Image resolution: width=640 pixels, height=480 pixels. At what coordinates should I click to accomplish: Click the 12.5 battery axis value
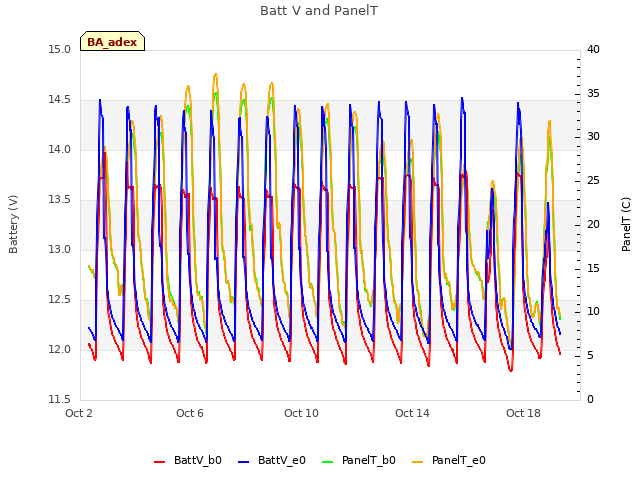60,300
